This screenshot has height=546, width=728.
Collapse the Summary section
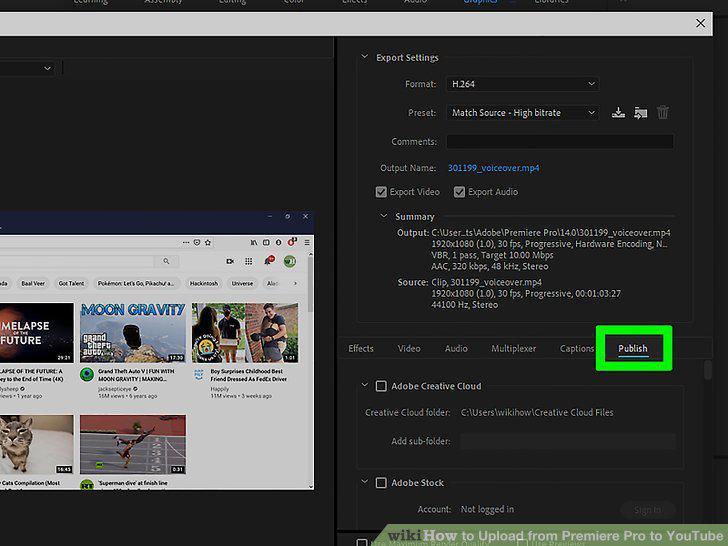click(384, 216)
